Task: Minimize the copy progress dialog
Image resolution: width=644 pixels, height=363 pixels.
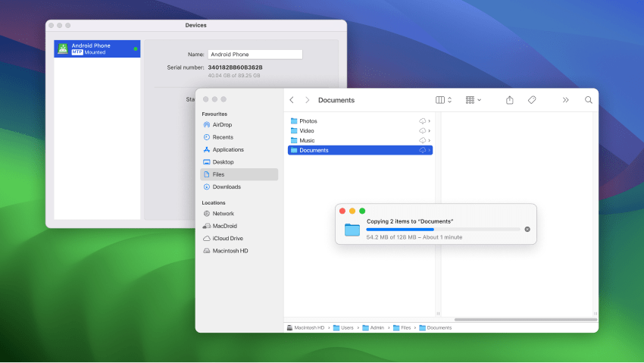Action: click(x=352, y=211)
